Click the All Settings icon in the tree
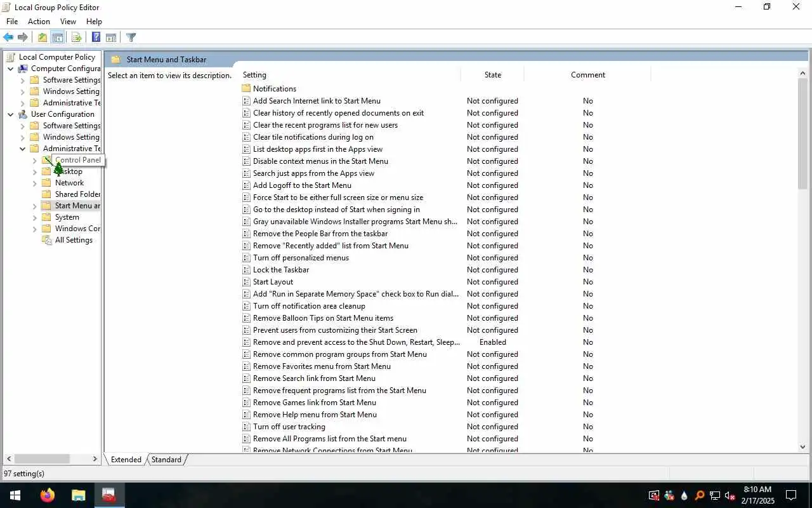This screenshot has height=508, width=812. click(47, 240)
